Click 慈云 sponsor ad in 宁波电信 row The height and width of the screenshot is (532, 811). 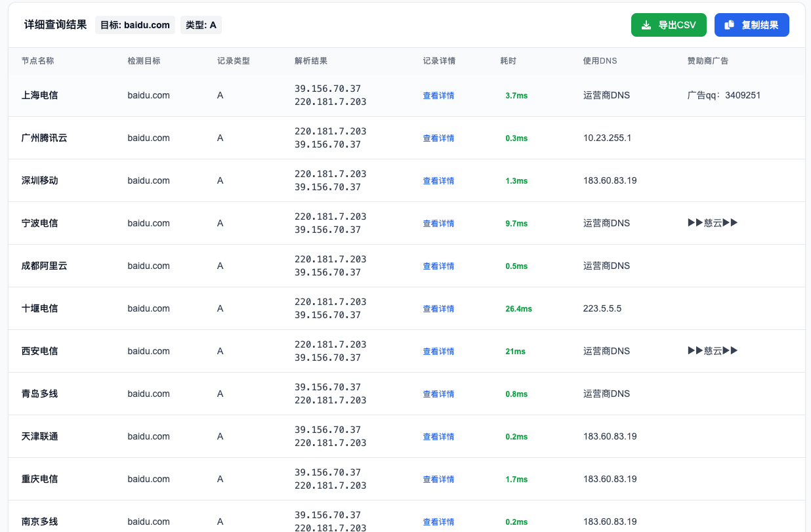[x=713, y=223]
